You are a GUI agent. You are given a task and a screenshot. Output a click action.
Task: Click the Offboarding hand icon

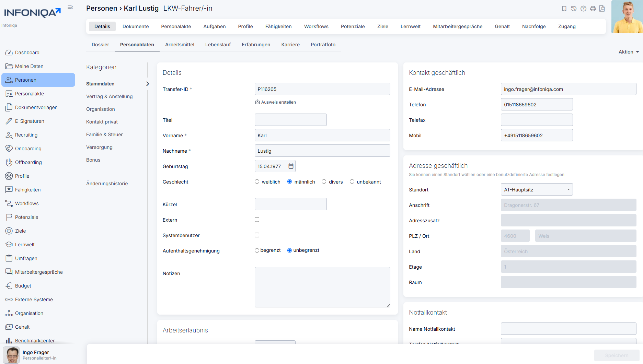point(9,162)
